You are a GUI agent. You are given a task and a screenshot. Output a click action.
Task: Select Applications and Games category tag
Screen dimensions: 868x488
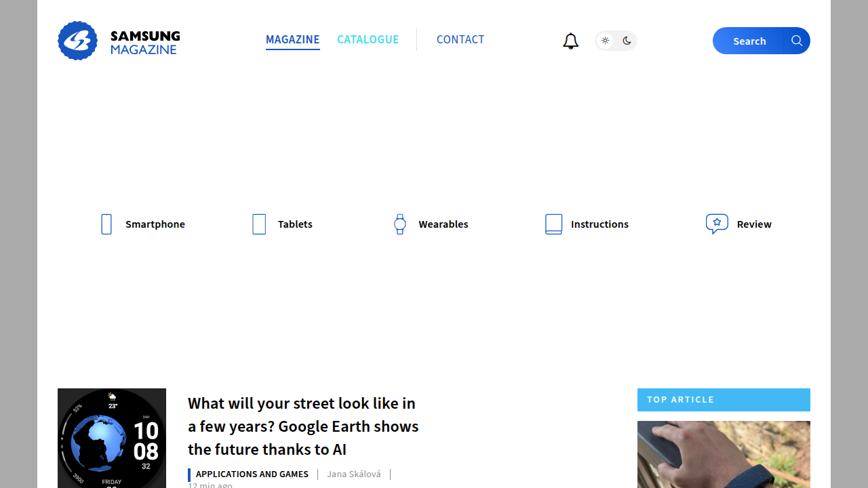tap(252, 474)
